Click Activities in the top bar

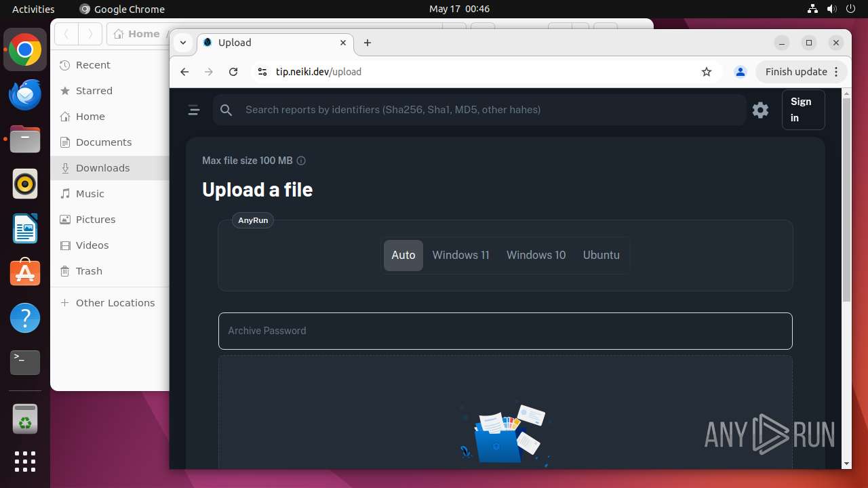[x=33, y=9]
